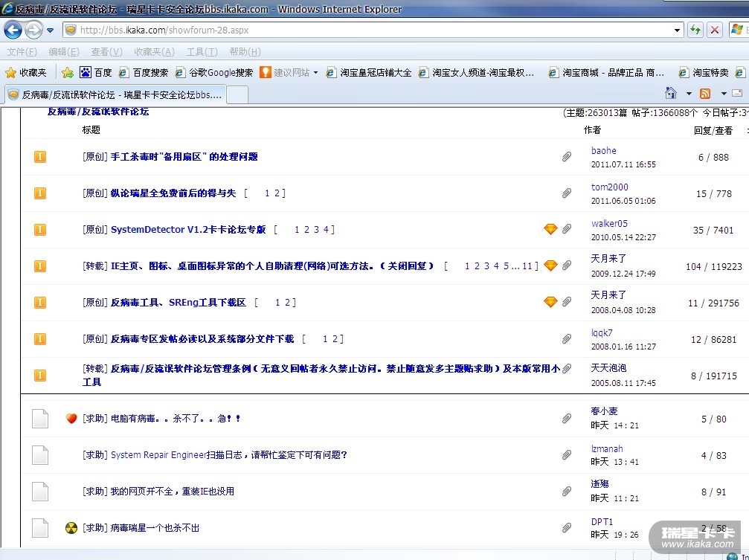749x560 pixels.
Task: Click the browser Forward arrow button
Action: click(x=33, y=30)
